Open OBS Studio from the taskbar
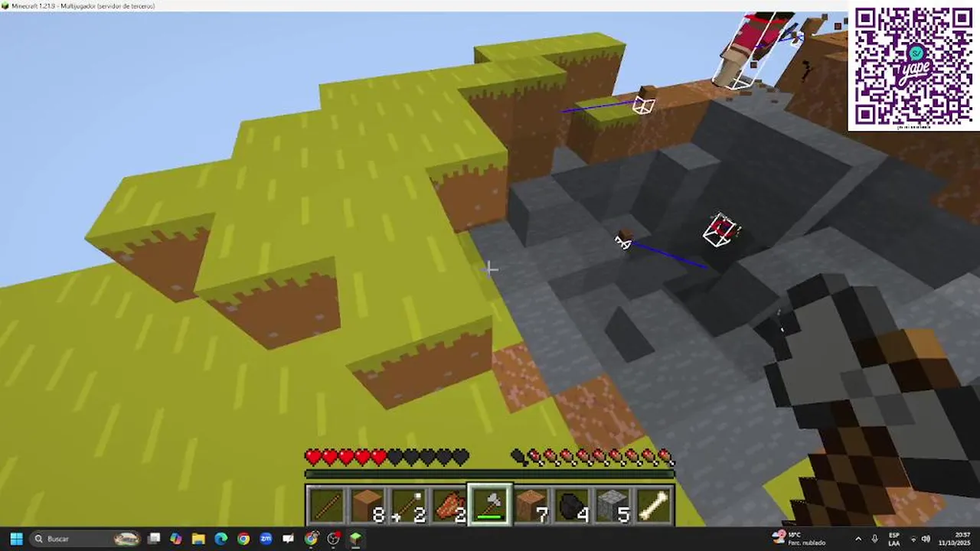The width and height of the screenshot is (980, 551). (x=333, y=539)
